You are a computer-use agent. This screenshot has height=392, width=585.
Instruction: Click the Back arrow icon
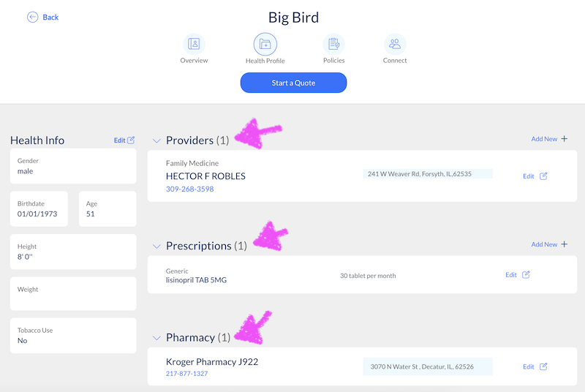pyautogui.click(x=32, y=17)
